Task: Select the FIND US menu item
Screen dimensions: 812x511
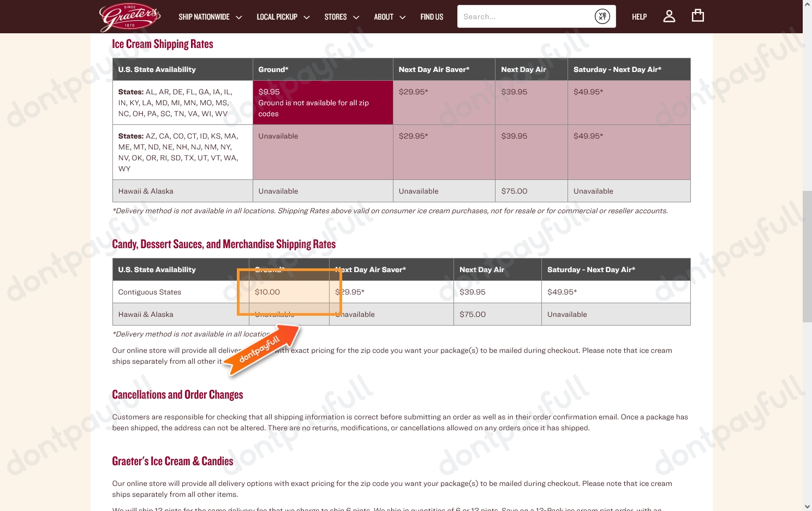Action: coord(432,16)
